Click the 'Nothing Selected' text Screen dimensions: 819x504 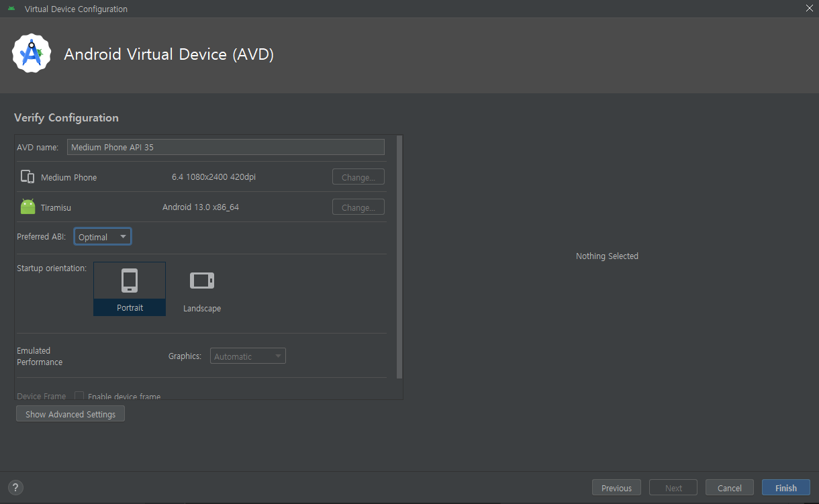tap(607, 256)
